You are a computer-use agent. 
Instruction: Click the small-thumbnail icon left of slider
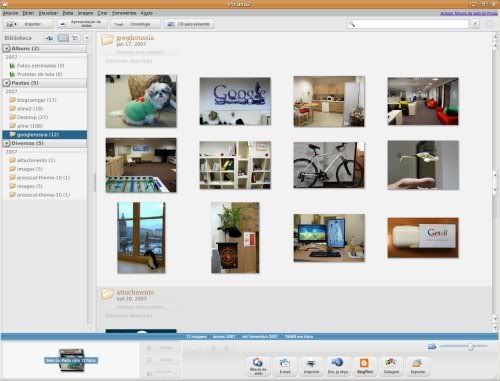[x=432, y=347]
